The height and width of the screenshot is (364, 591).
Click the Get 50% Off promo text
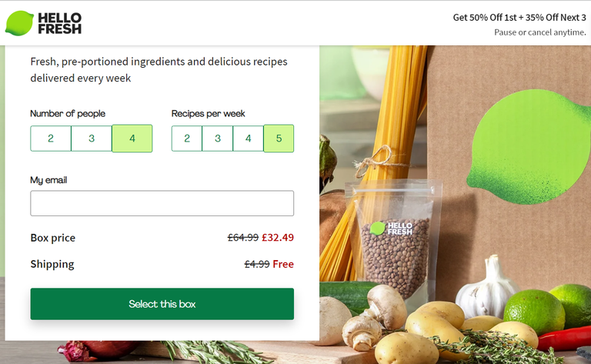[519, 18]
